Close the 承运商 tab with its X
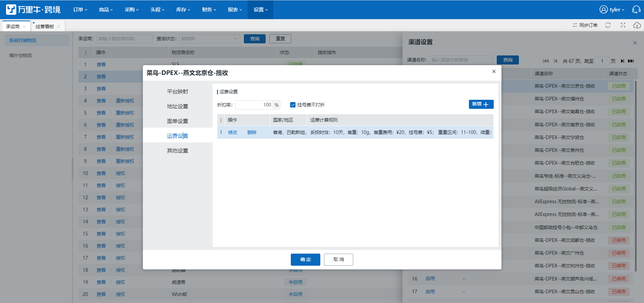644x303 pixels. 24,27
